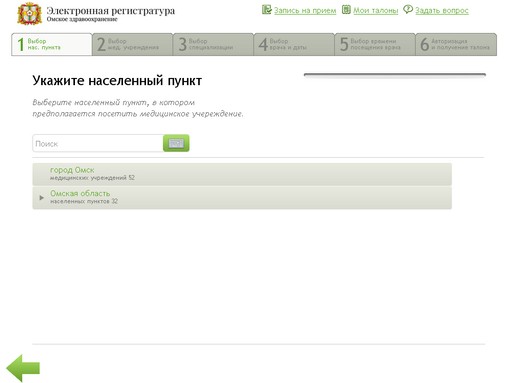Go back with the green arrow
This screenshot has width=512, height=383.
(x=23, y=368)
